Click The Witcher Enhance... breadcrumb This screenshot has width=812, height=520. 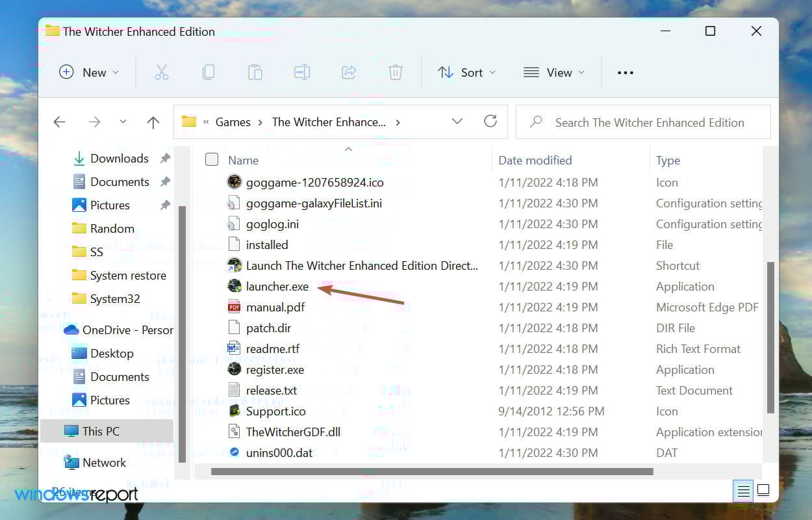click(329, 122)
